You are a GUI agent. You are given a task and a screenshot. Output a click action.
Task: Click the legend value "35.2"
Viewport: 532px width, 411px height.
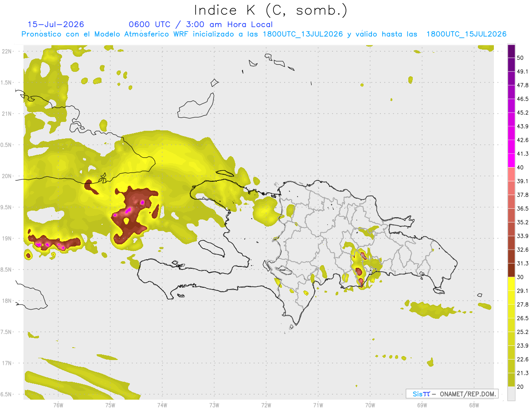click(523, 222)
